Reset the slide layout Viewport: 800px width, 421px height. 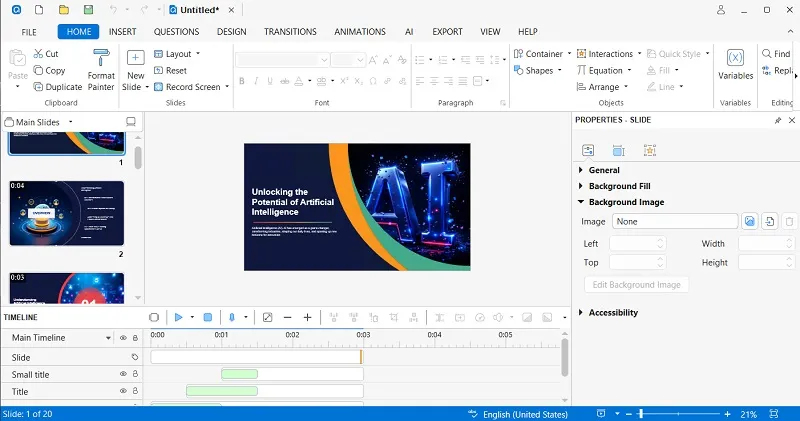point(170,70)
